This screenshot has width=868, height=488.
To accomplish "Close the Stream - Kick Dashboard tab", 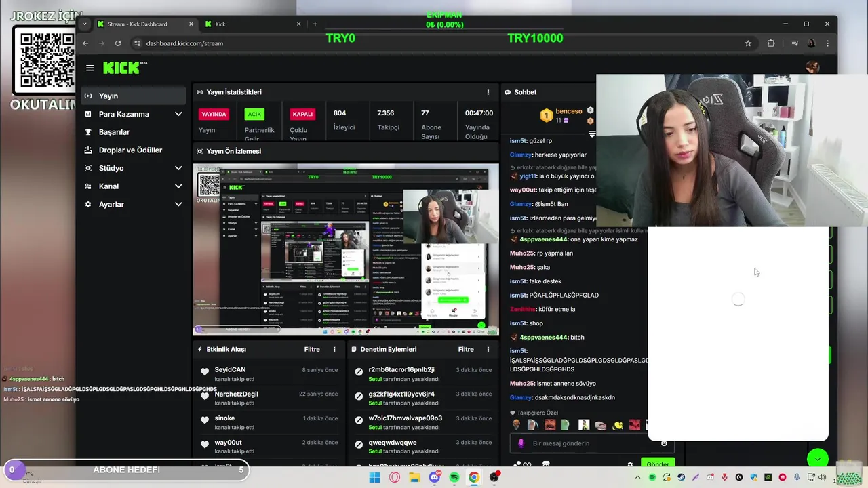I will point(191,24).
